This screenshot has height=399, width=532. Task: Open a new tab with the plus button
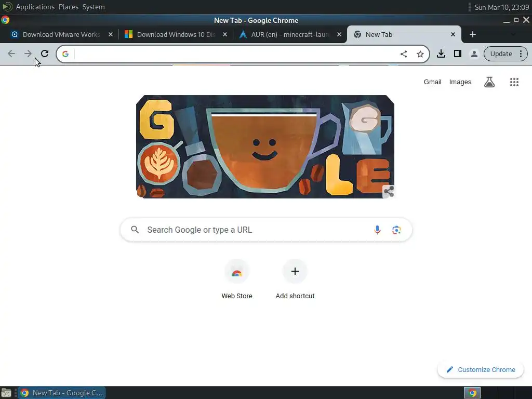click(x=473, y=34)
